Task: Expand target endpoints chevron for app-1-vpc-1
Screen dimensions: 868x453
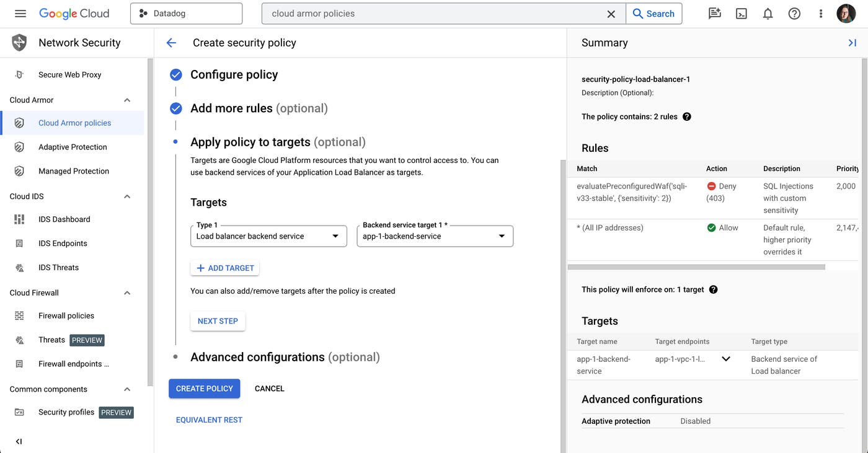Action: click(x=725, y=359)
